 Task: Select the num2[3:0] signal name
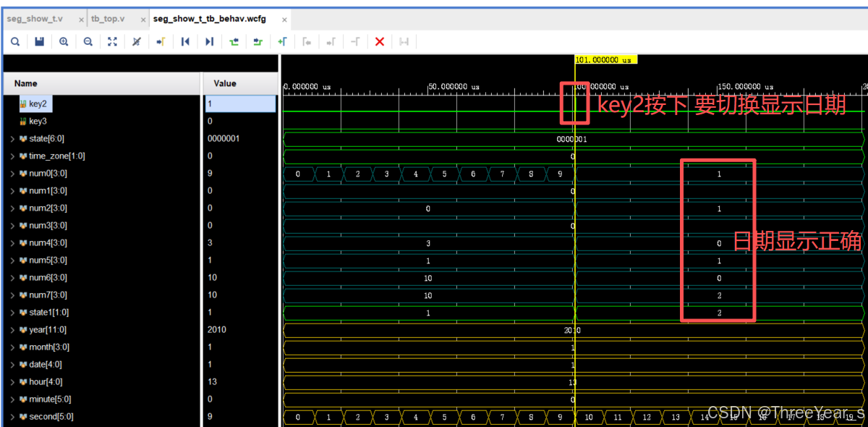[48, 208]
